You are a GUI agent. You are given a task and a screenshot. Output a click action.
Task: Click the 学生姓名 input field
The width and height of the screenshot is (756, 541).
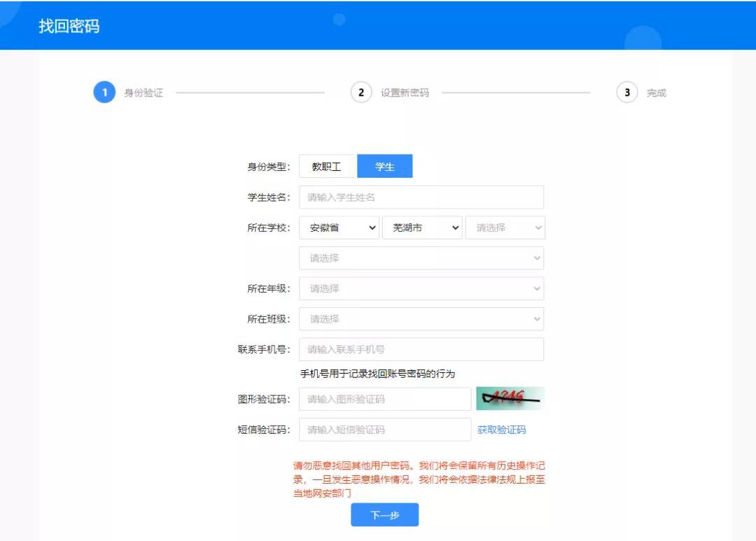click(421, 197)
